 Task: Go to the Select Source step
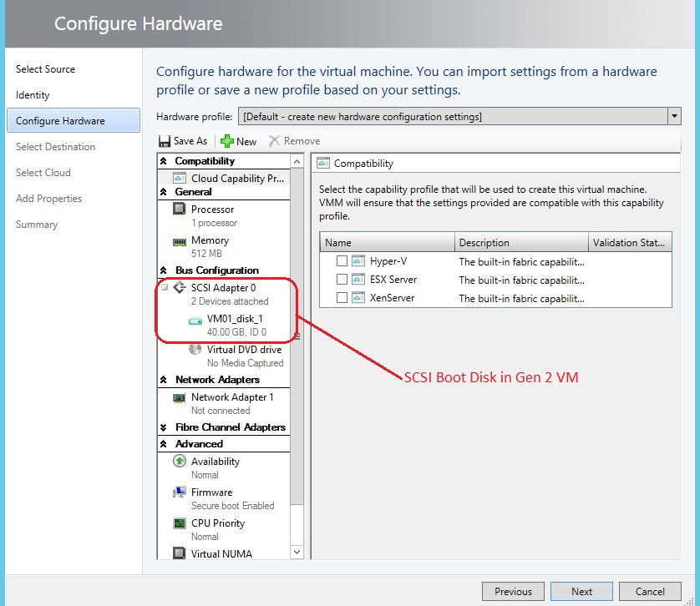46,69
